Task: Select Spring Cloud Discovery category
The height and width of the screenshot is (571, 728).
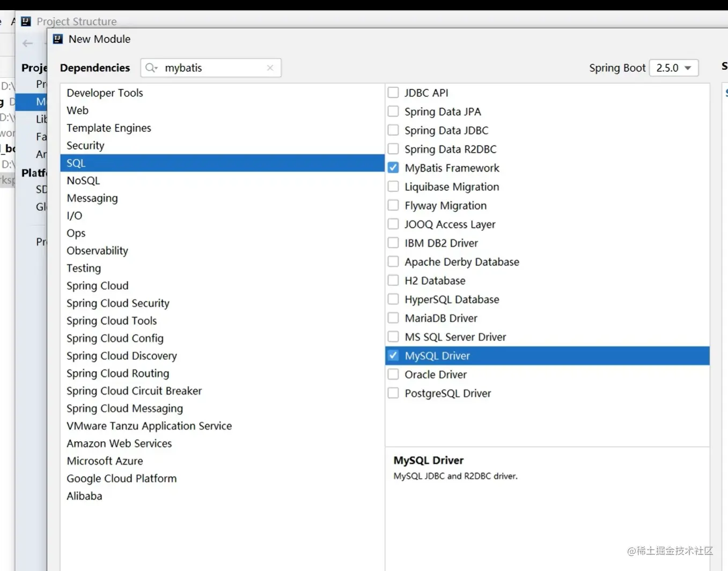Action: (x=223, y=356)
